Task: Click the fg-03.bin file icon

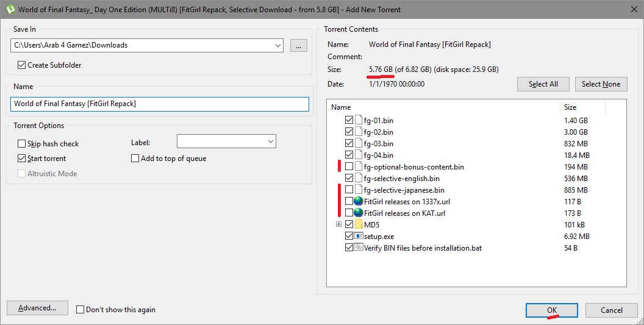Action: (359, 143)
